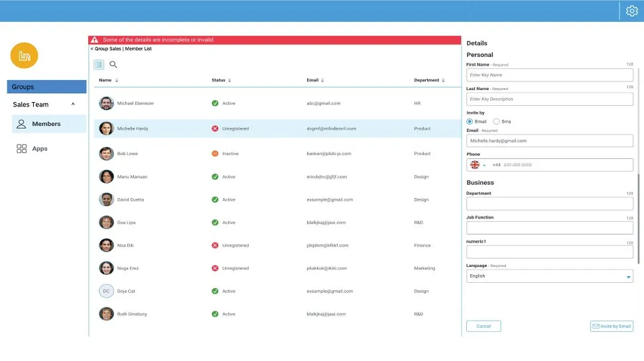Click the orange company logo icon

[25, 56]
